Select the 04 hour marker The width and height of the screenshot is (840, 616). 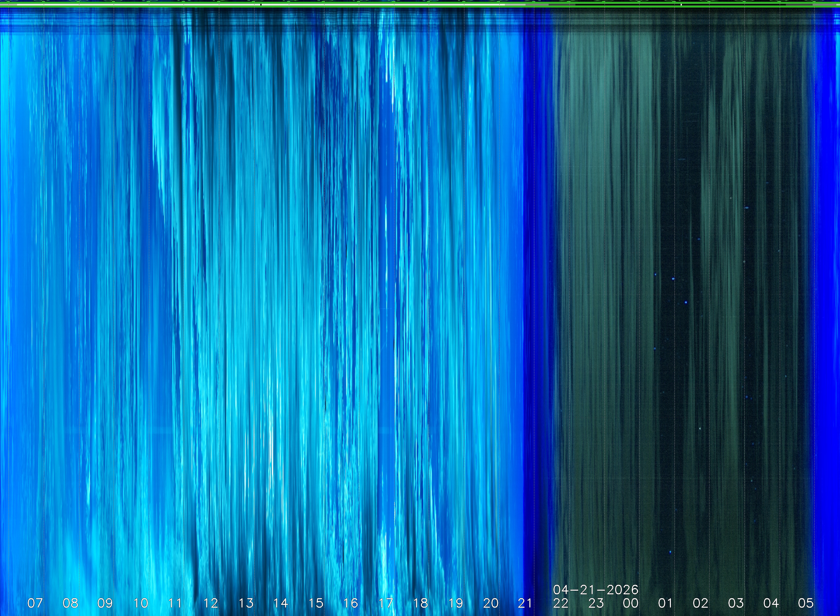(x=771, y=603)
